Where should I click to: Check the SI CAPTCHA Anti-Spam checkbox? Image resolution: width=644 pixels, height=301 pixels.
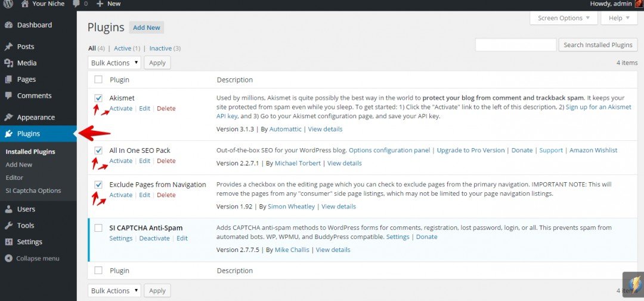98,228
